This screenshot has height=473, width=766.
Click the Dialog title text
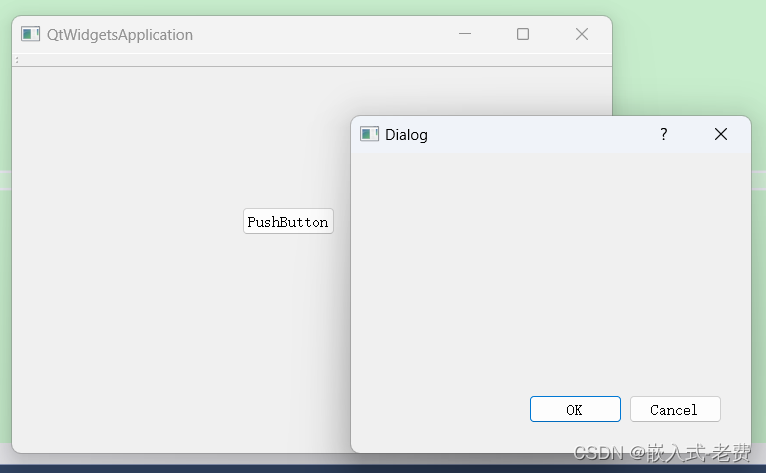point(406,135)
